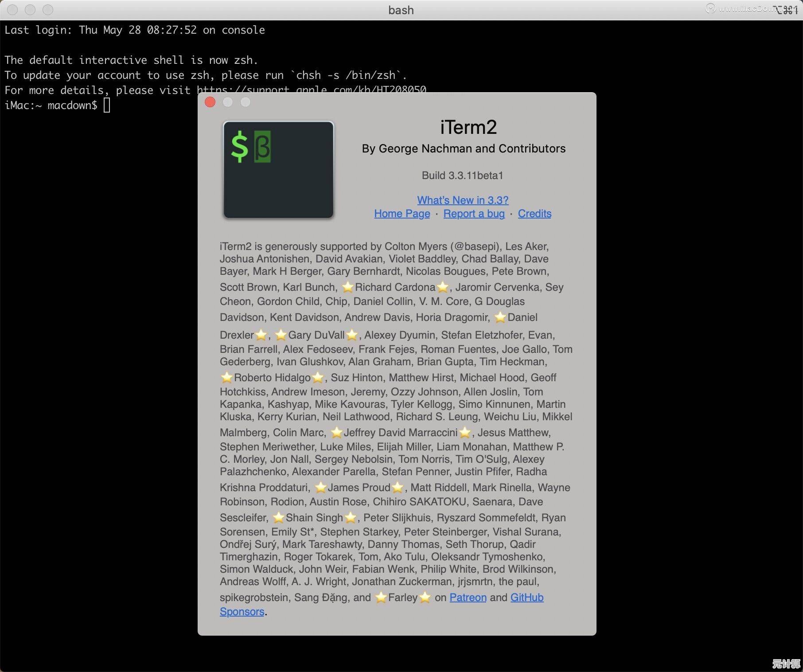Click the Report a bug link

pos(474,214)
